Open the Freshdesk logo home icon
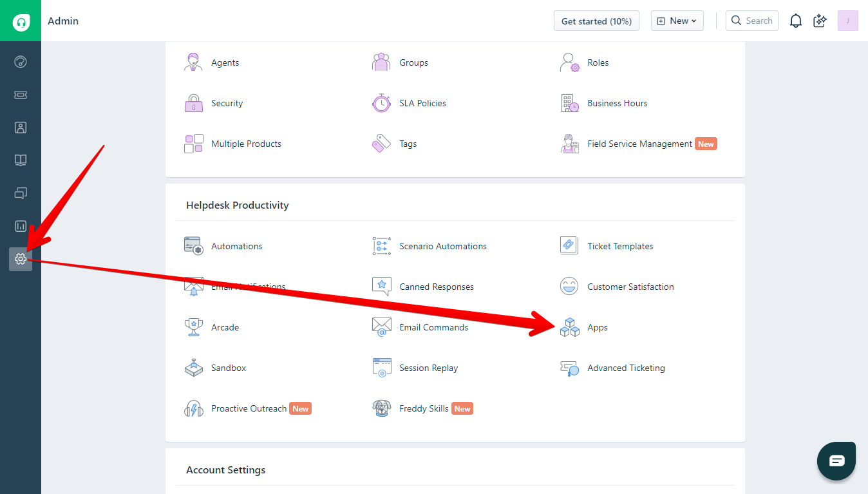Screen dimensions: 868x494 pyautogui.click(x=21, y=21)
